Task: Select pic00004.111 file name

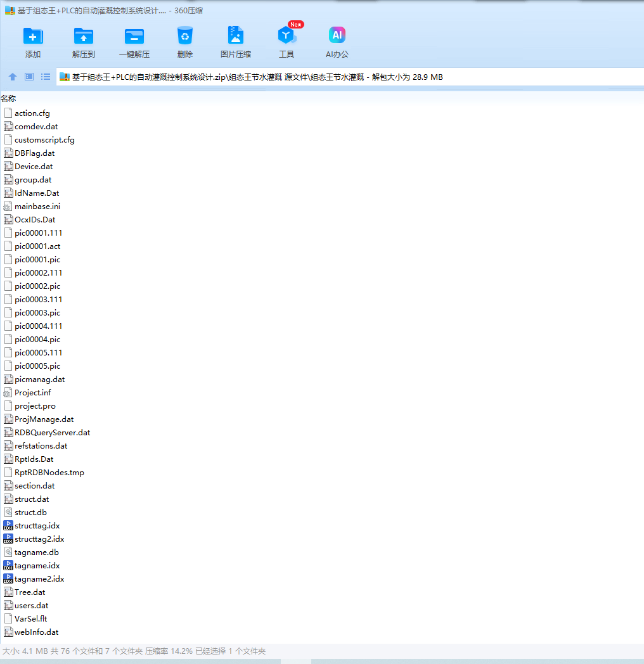Action: pos(39,326)
